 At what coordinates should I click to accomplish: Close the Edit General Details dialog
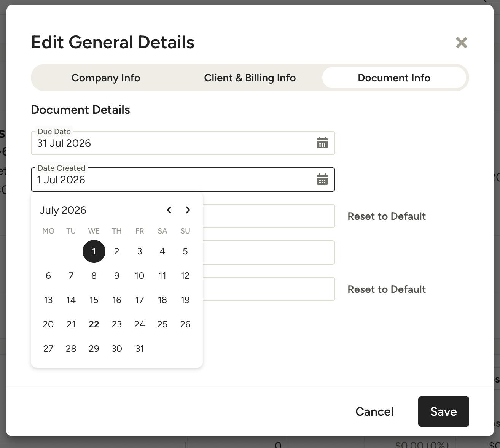[461, 43]
